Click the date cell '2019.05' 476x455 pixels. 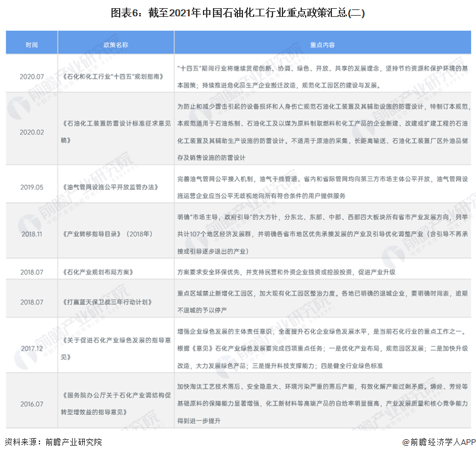click(32, 187)
